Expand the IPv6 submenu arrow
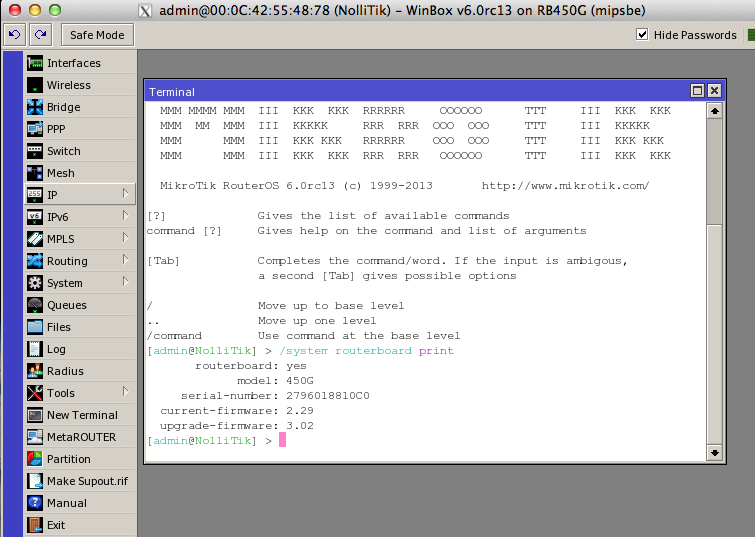Viewport: 755px width, 537px height. pyautogui.click(x=126, y=216)
